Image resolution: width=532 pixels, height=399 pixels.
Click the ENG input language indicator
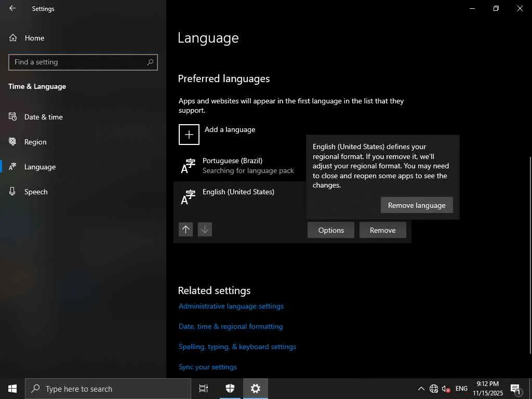[x=461, y=389]
